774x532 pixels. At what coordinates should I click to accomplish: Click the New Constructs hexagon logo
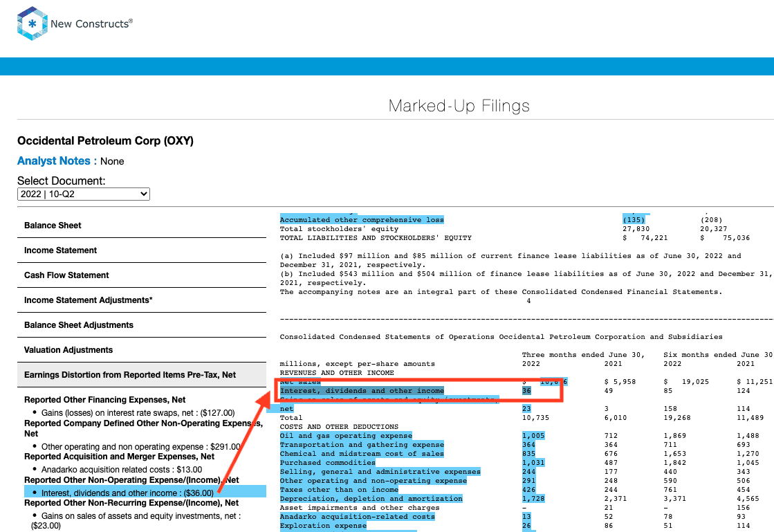[32, 24]
